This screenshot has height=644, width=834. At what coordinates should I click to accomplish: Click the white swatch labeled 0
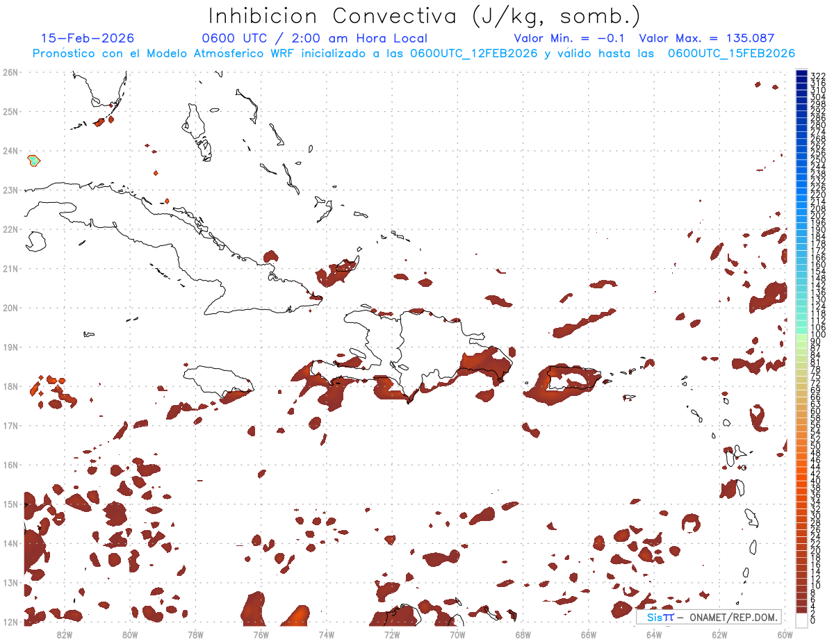click(x=801, y=620)
